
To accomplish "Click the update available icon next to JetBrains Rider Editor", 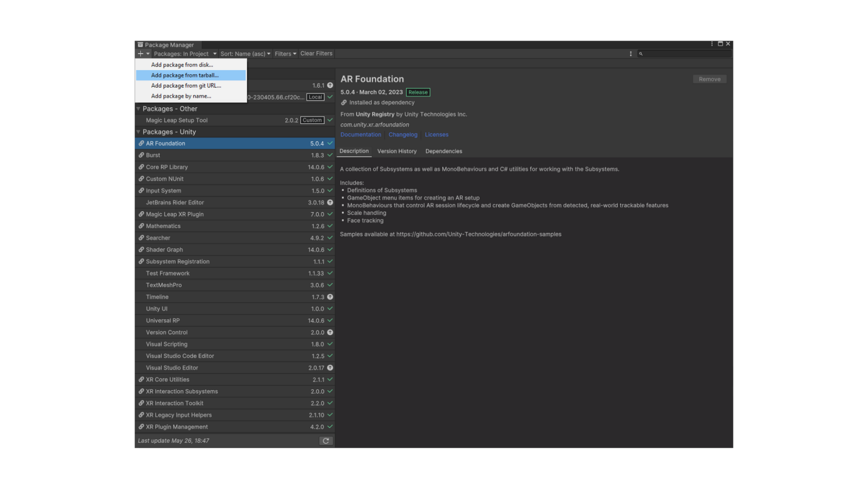I will pyautogui.click(x=330, y=202).
